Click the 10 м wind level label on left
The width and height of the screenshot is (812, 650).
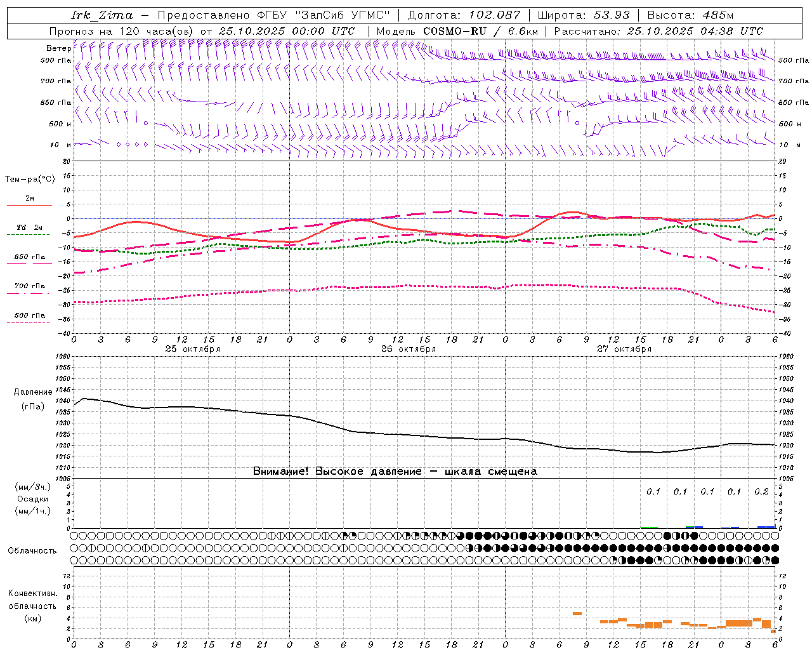coord(61,145)
